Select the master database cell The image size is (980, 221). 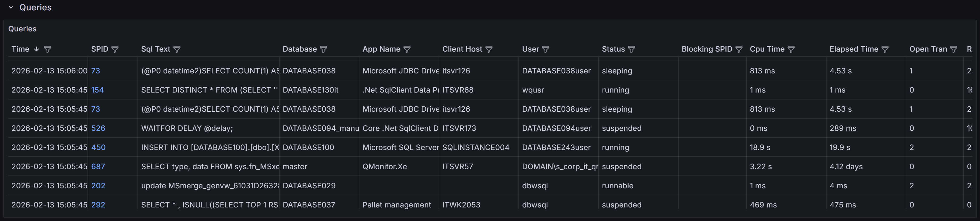(319, 166)
